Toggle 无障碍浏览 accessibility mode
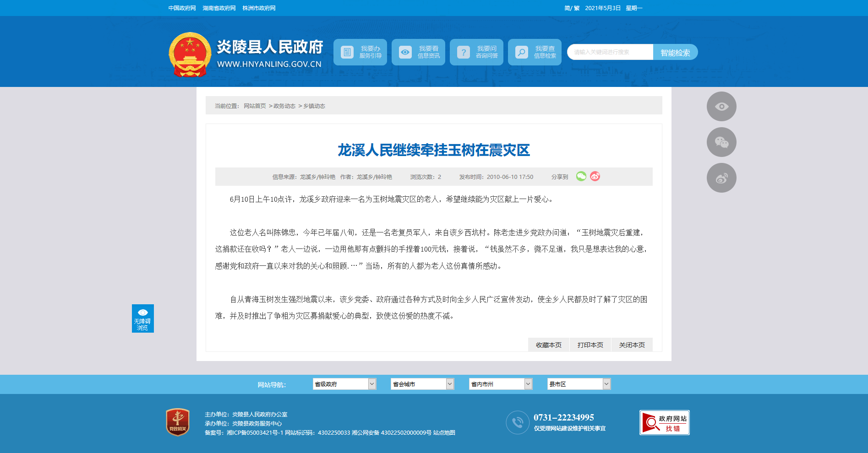The image size is (868, 453). point(143,318)
